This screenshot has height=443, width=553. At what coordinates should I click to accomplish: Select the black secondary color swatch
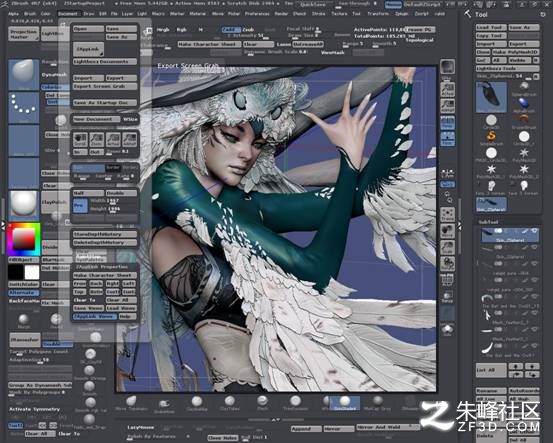(x=16, y=272)
